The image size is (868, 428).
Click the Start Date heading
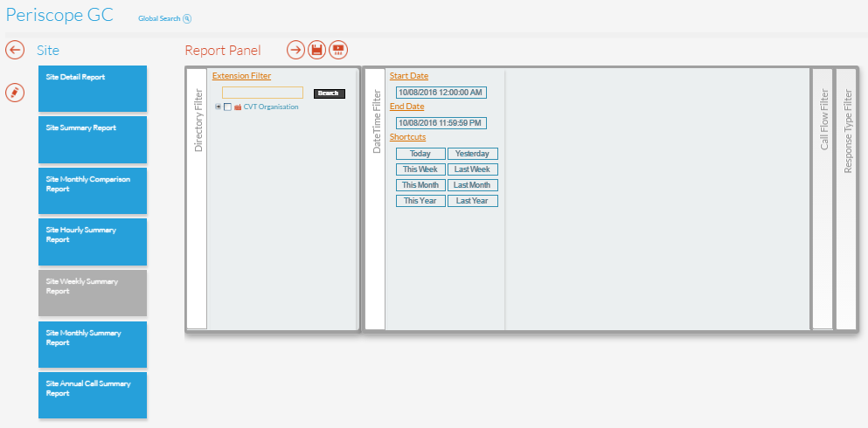[409, 76]
